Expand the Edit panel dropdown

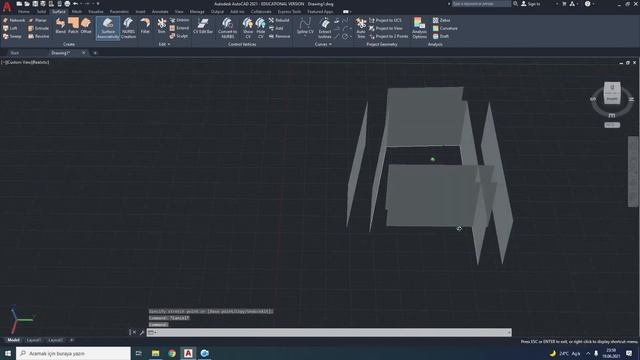pos(164,44)
